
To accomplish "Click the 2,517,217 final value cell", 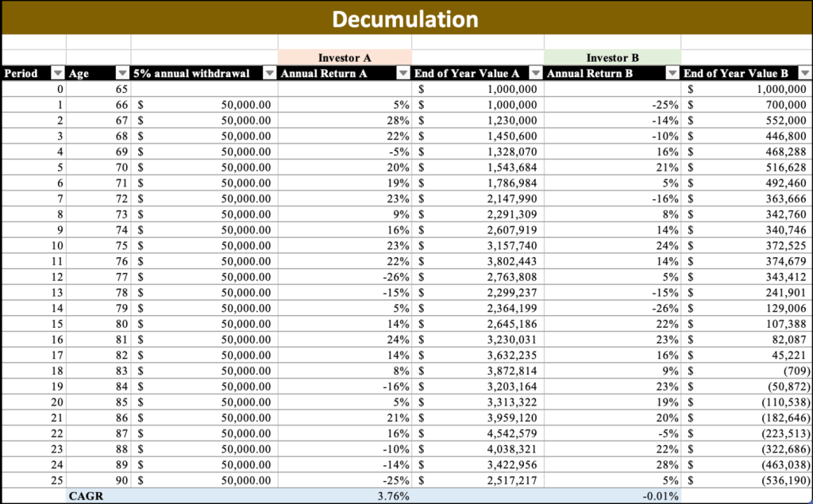I will point(477,480).
